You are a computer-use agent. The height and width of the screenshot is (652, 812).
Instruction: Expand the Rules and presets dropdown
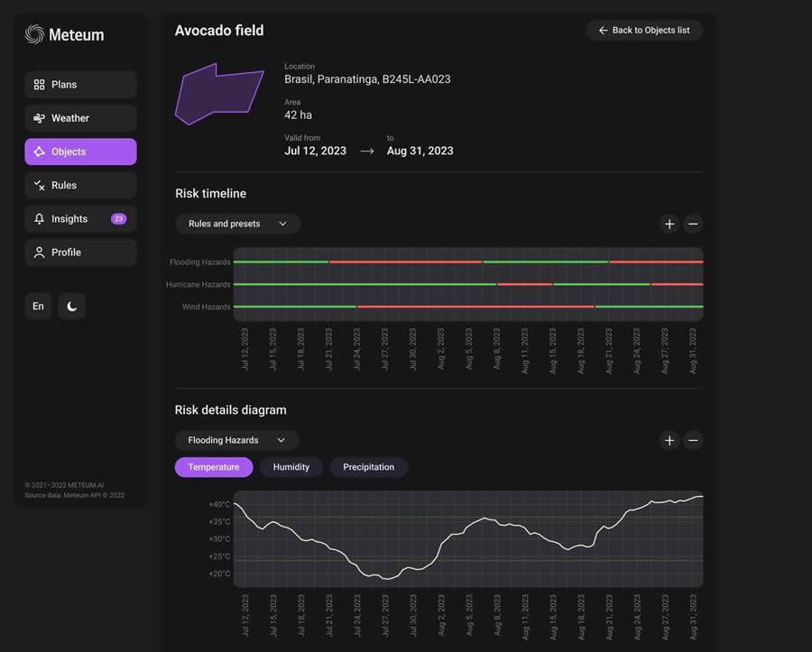(x=237, y=224)
